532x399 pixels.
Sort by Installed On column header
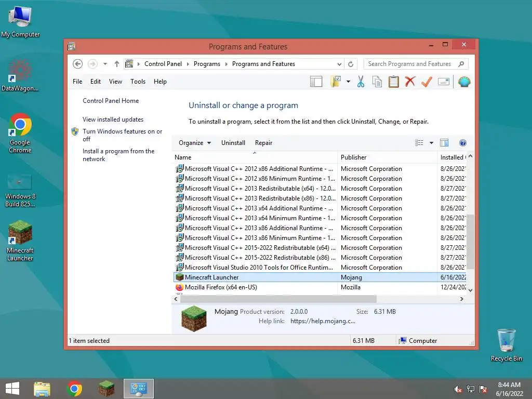point(453,157)
